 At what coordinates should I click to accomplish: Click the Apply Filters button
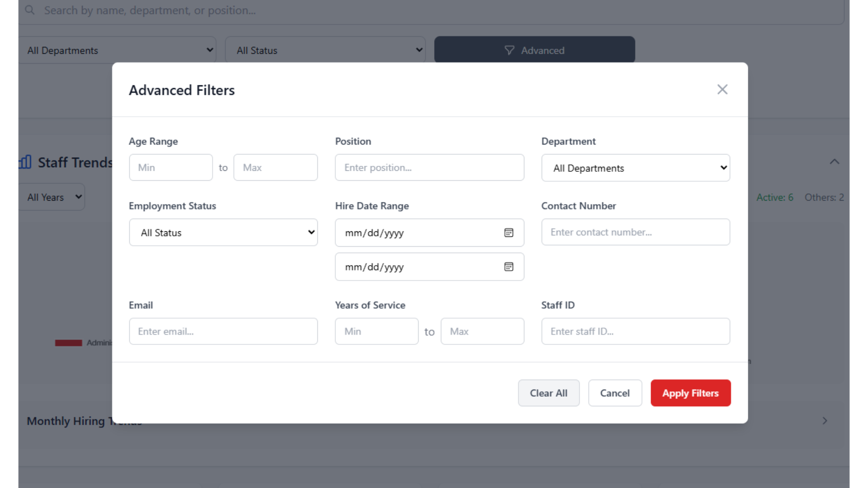coord(690,393)
